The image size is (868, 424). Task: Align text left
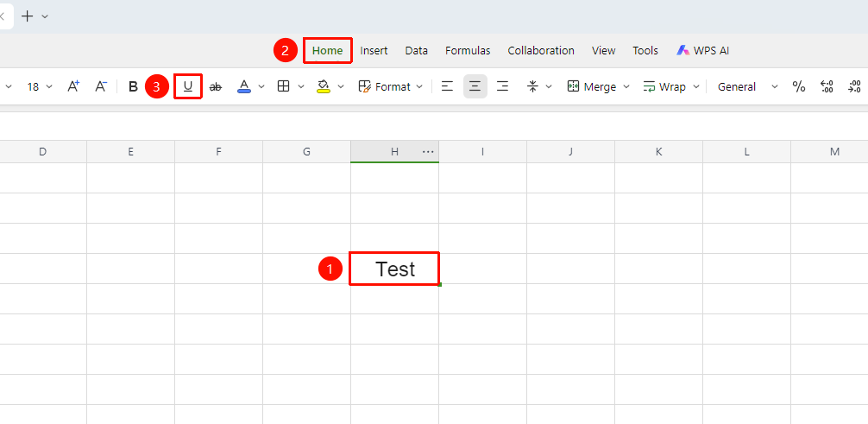(447, 86)
